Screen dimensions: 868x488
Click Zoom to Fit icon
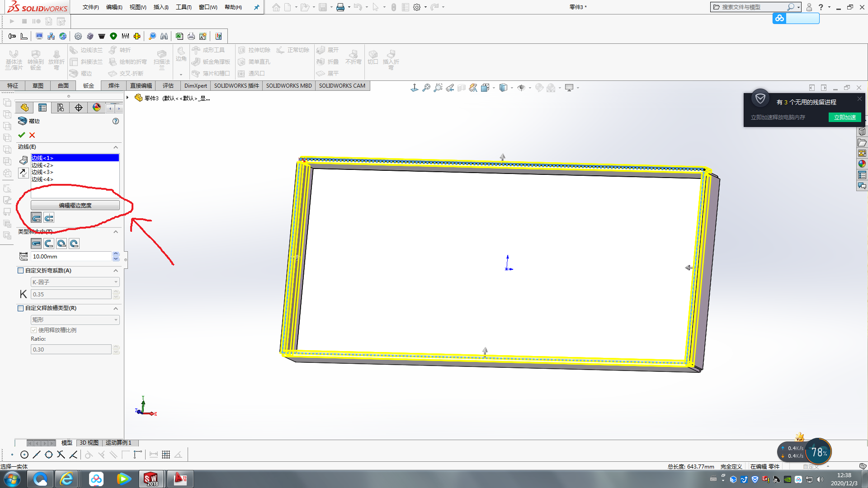[x=426, y=88]
